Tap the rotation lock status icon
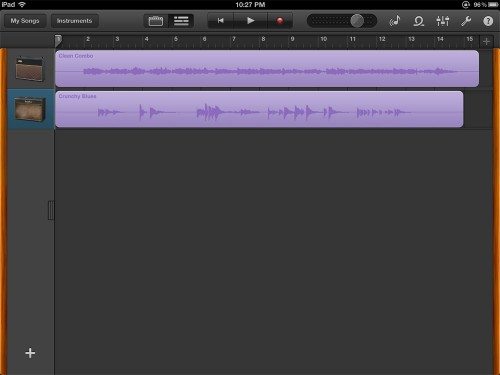This screenshot has width=500, height=375. pyautogui.click(x=466, y=5)
